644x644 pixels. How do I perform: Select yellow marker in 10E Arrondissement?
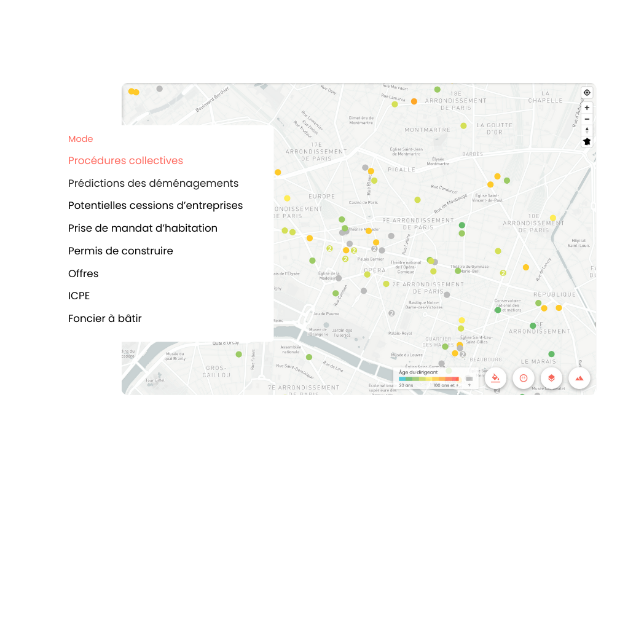click(553, 218)
